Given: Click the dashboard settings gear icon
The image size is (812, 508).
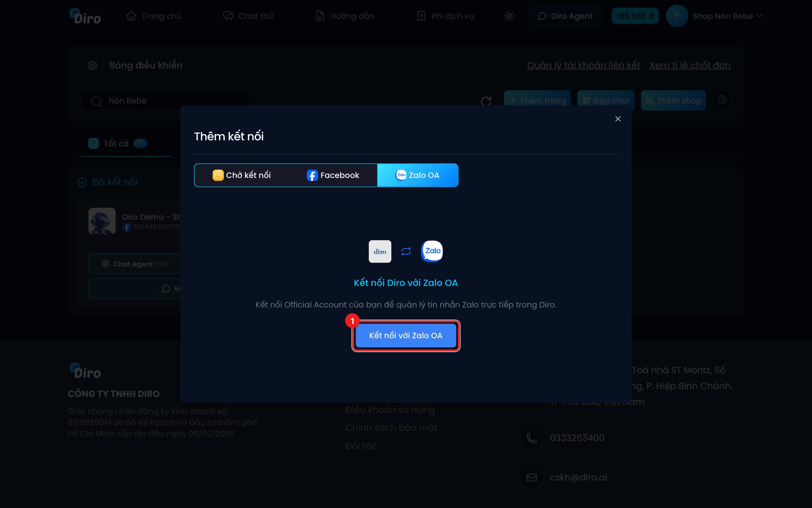Looking at the screenshot, I should click(x=92, y=65).
